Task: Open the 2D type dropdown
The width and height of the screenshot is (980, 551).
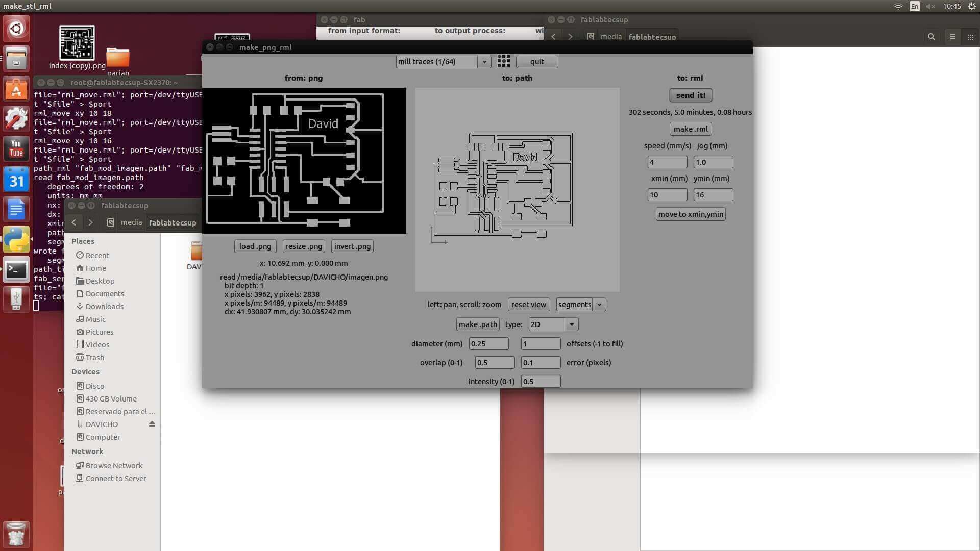Action: pos(553,324)
